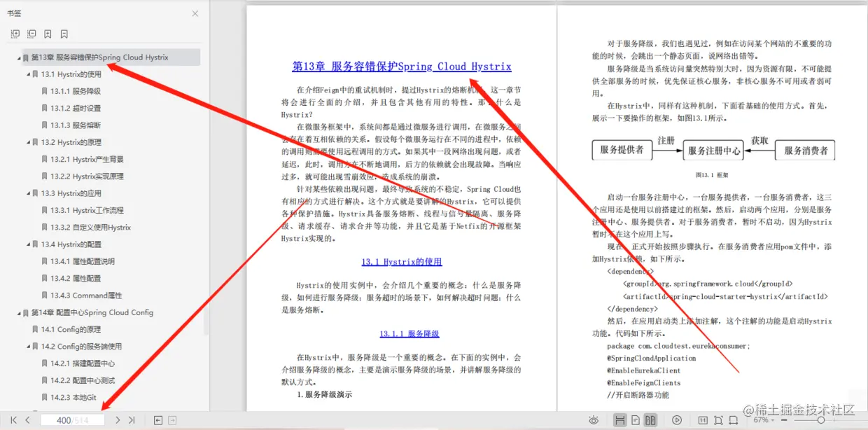This screenshot has height=430, width=868.
Task: Collapse the 14.2 Config的服务端使用 node
Action: click(x=29, y=347)
